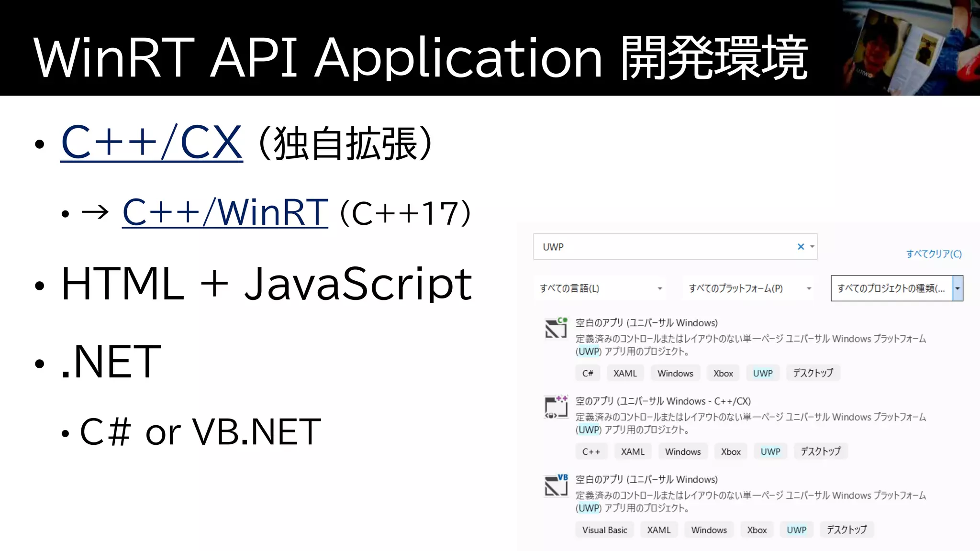Click UWP tag in Visual Basic template
This screenshot has width=980, height=551.
(797, 530)
